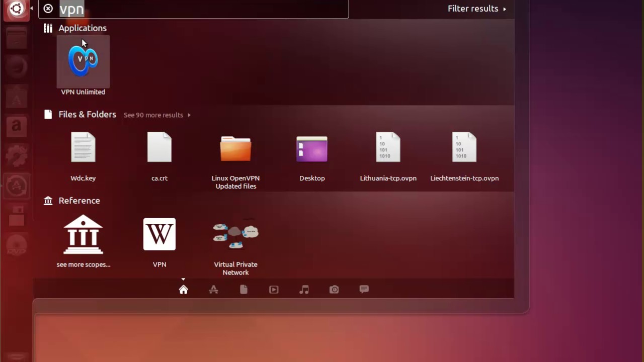644x362 pixels.
Task: Open Liechtenstein-tcp.ovpn file
Action: pos(464,156)
